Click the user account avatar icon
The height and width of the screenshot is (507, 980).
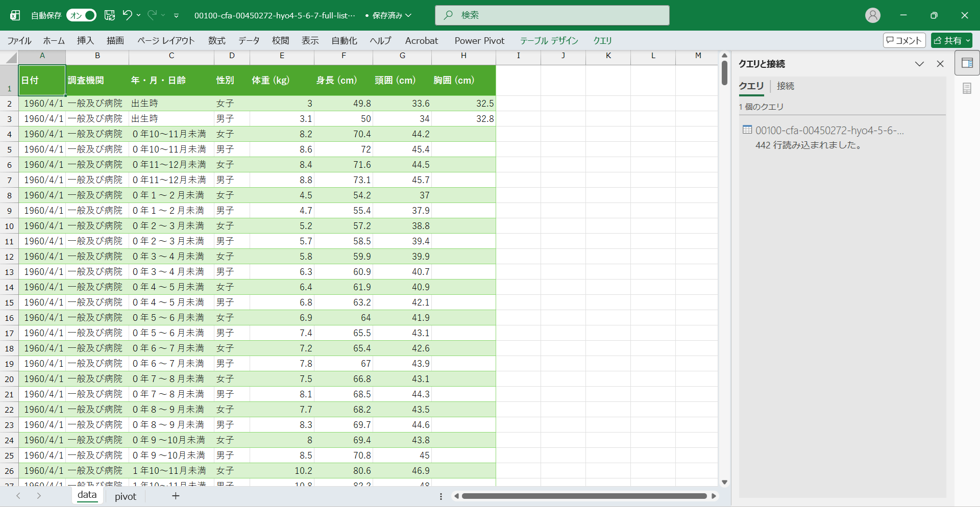872,15
